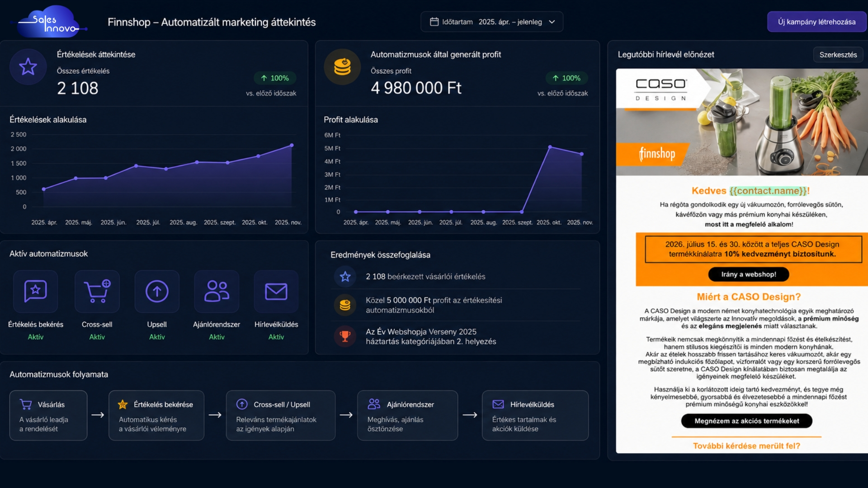868x488 pixels.
Task: Click the peak point on Profit alakulása chart
Action: click(x=550, y=147)
